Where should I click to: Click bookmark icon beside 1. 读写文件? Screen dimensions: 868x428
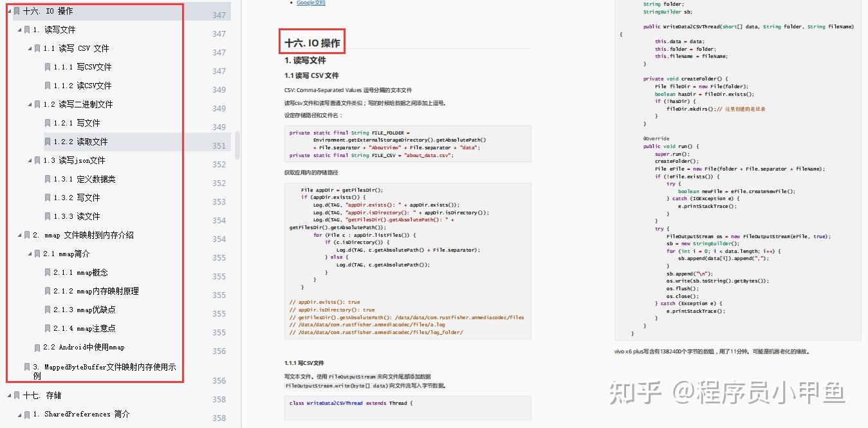[27, 30]
